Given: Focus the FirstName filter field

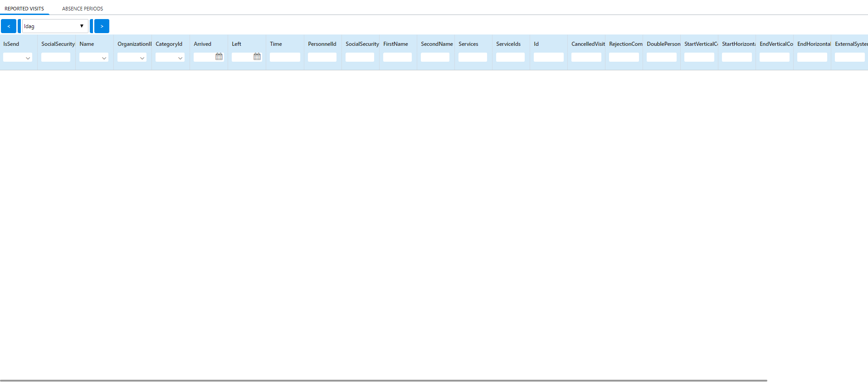Looking at the screenshot, I should click(397, 57).
